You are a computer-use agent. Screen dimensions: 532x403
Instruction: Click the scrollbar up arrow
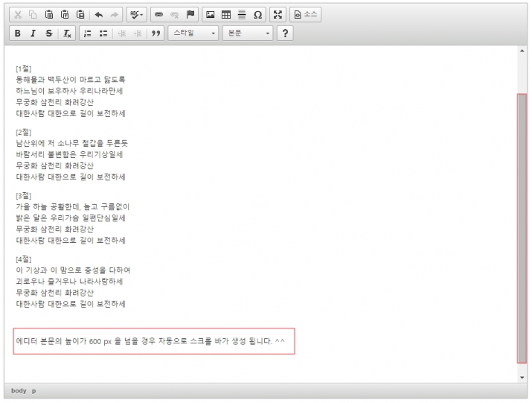pos(522,51)
